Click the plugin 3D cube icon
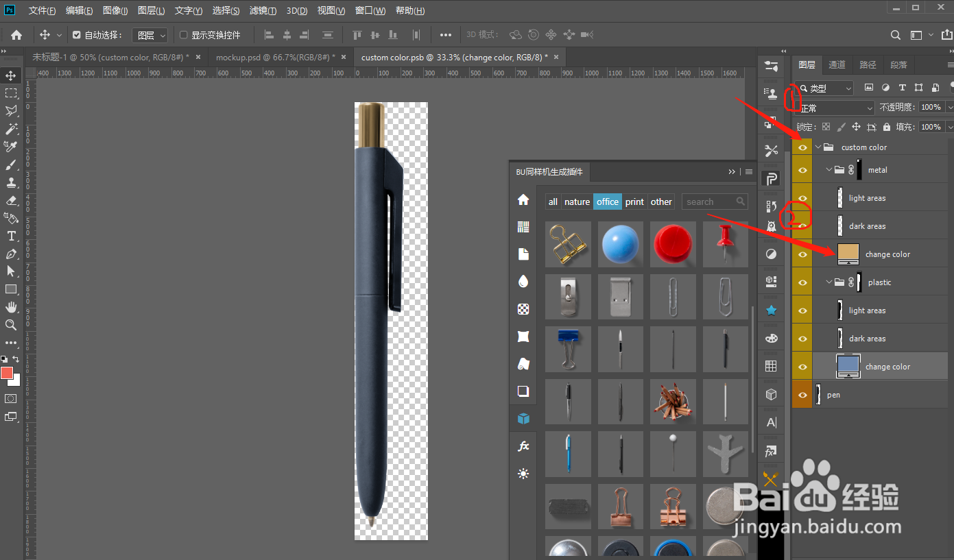The width and height of the screenshot is (954, 560). click(523, 418)
